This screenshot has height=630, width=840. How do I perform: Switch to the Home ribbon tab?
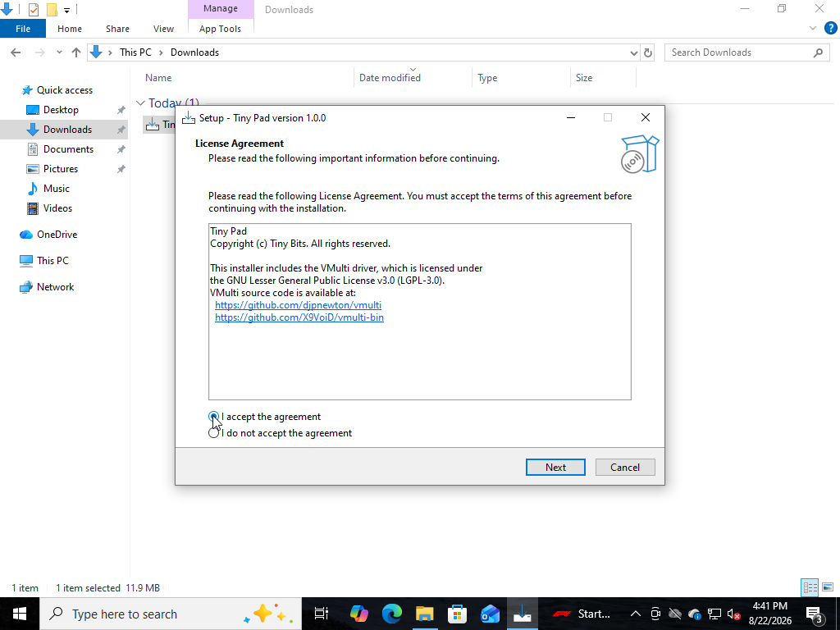click(x=70, y=29)
